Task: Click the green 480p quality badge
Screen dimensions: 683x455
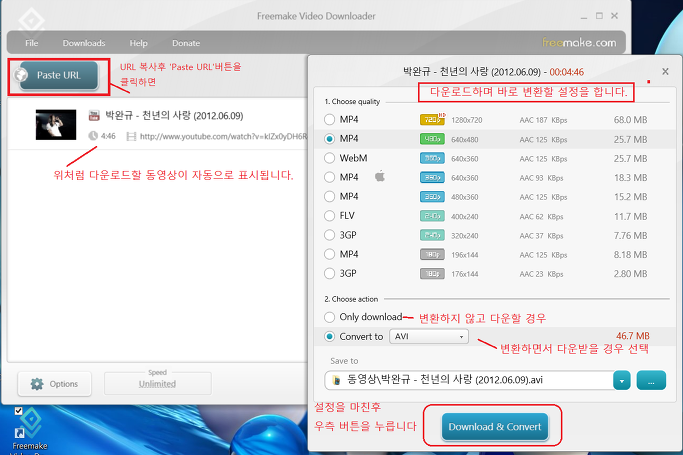Action: pyautogui.click(x=432, y=139)
